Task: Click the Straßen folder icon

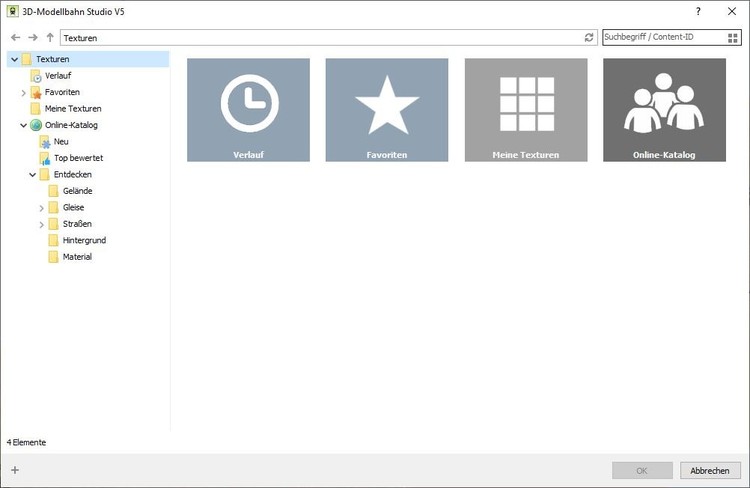Action: 54,224
